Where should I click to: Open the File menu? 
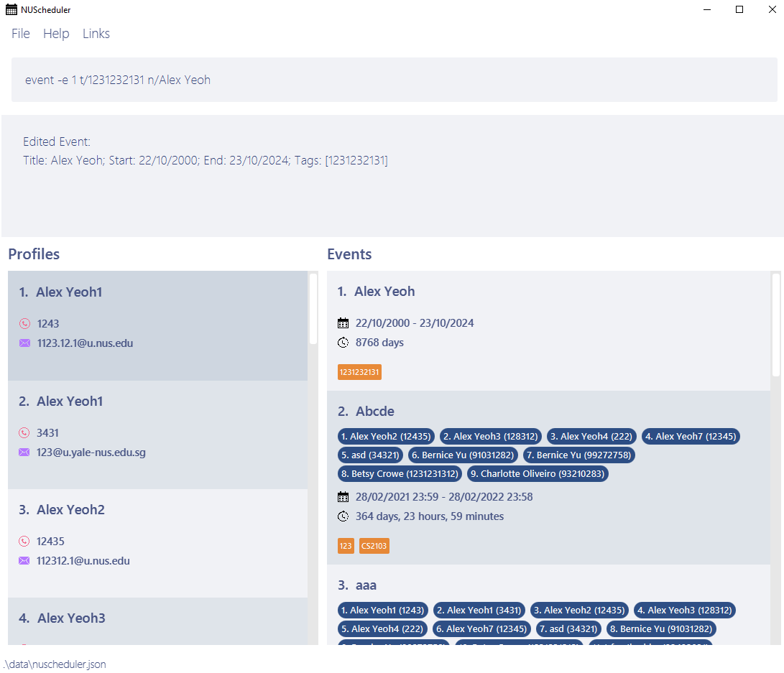21,34
